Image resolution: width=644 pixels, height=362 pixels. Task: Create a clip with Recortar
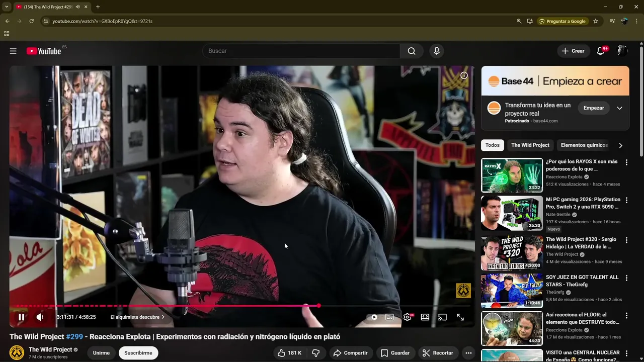pyautogui.click(x=438, y=353)
